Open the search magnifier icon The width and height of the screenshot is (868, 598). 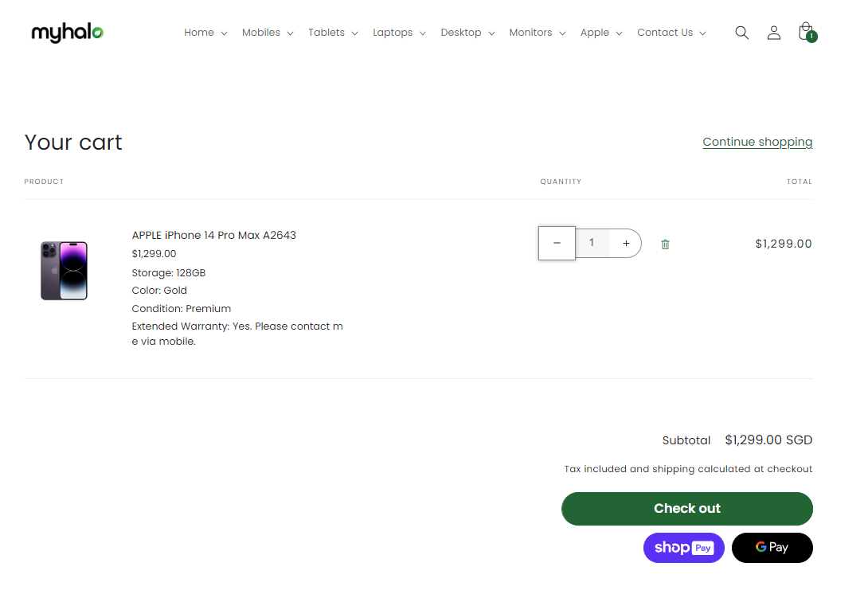click(741, 33)
